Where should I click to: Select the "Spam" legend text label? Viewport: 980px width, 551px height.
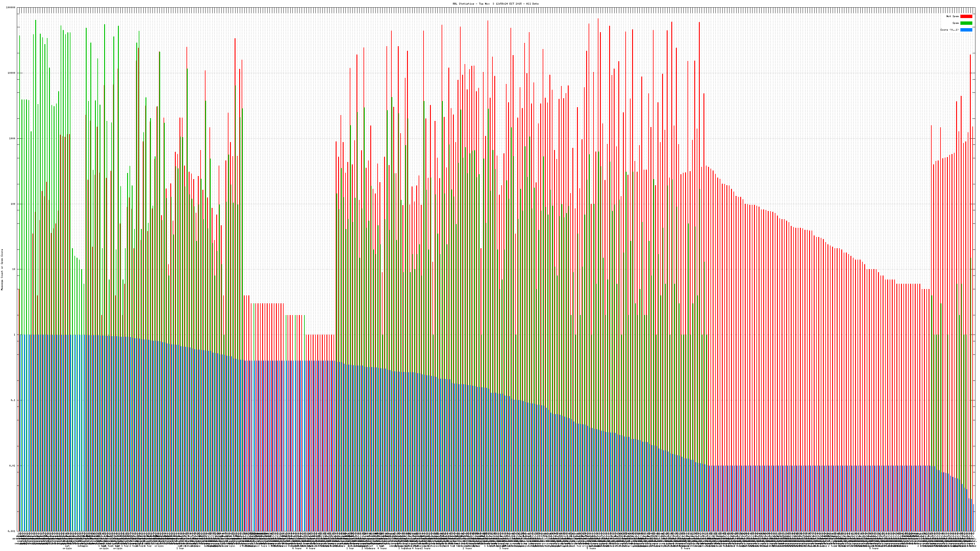956,23
